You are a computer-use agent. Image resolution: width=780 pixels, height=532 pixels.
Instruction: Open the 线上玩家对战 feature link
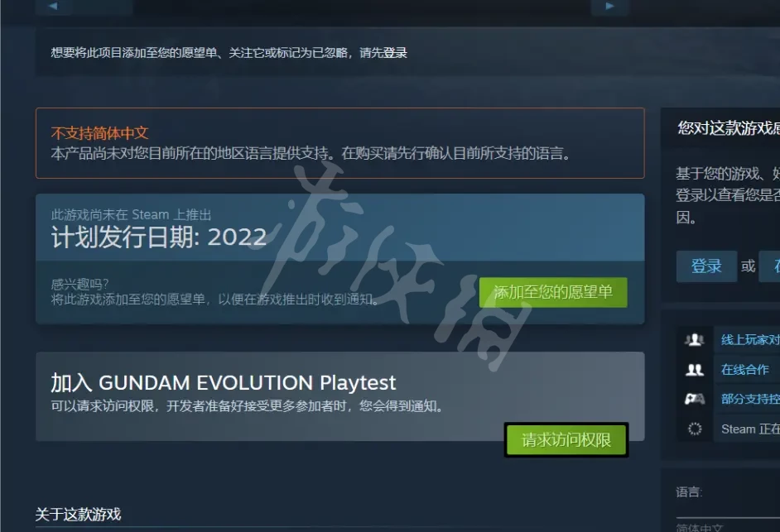pyautogui.click(x=750, y=340)
